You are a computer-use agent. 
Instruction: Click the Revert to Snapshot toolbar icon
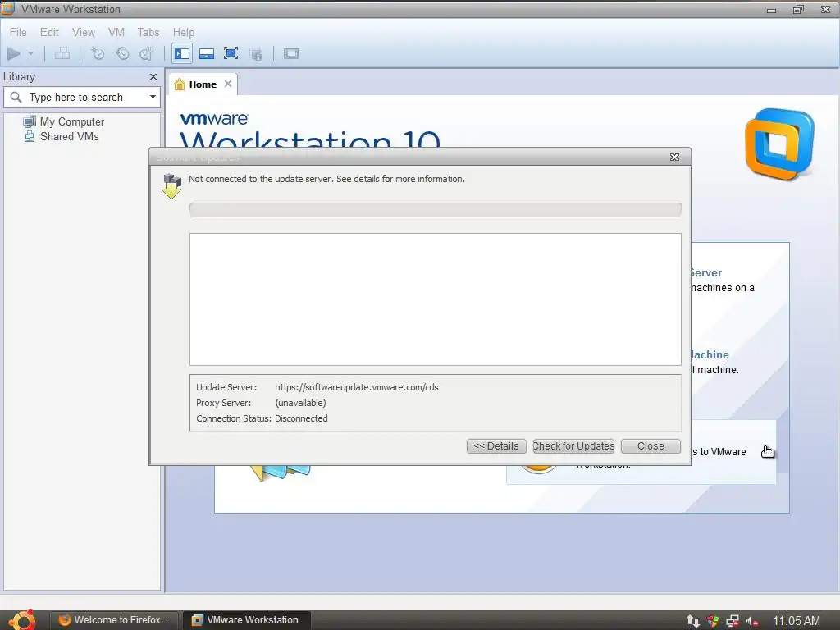[122, 53]
